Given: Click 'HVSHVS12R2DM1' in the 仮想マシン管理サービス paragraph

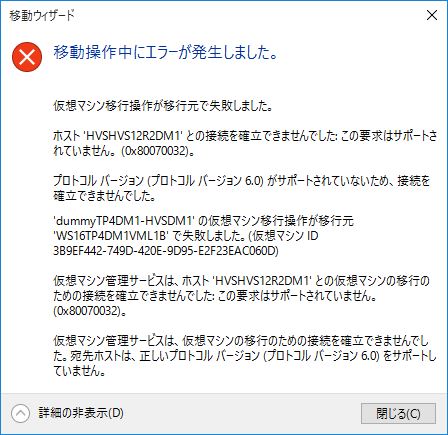Looking at the screenshot, I should click(x=261, y=281).
